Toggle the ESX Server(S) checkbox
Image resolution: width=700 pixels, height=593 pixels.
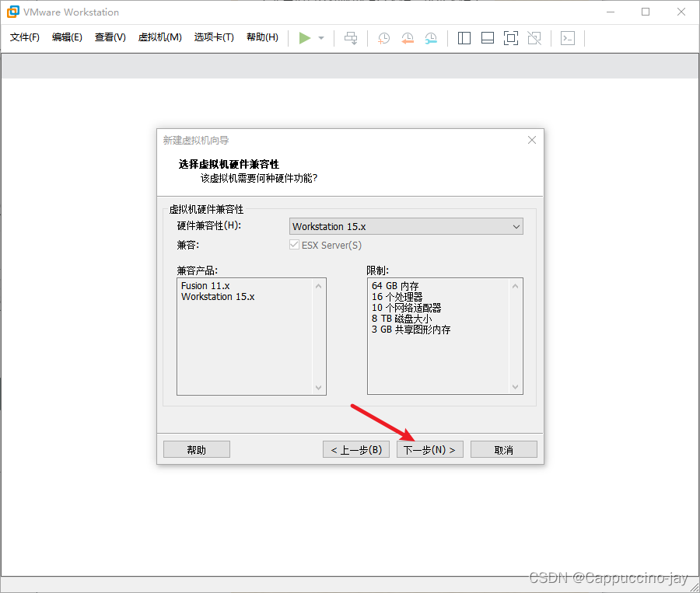point(294,245)
